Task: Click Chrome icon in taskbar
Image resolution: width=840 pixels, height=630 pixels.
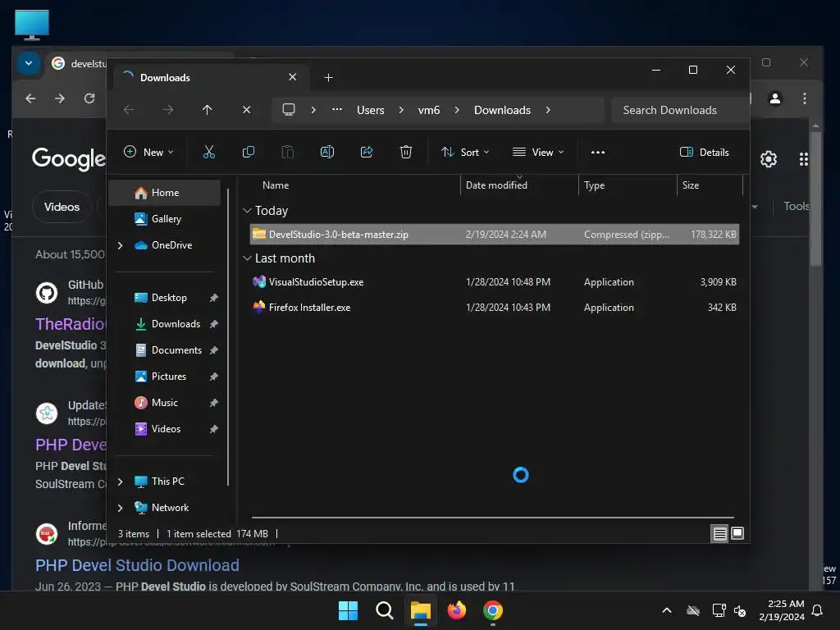Action: [x=493, y=610]
